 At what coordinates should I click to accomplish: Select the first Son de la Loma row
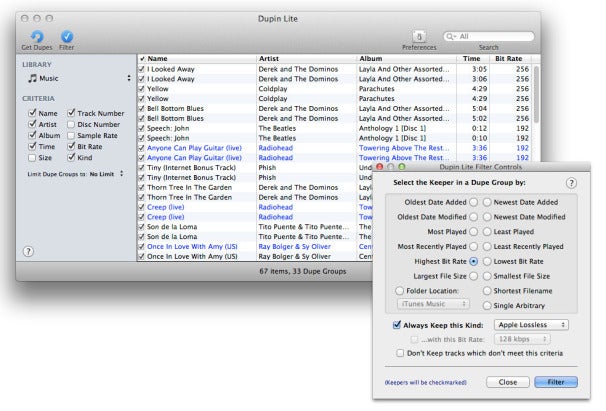(x=255, y=227)
